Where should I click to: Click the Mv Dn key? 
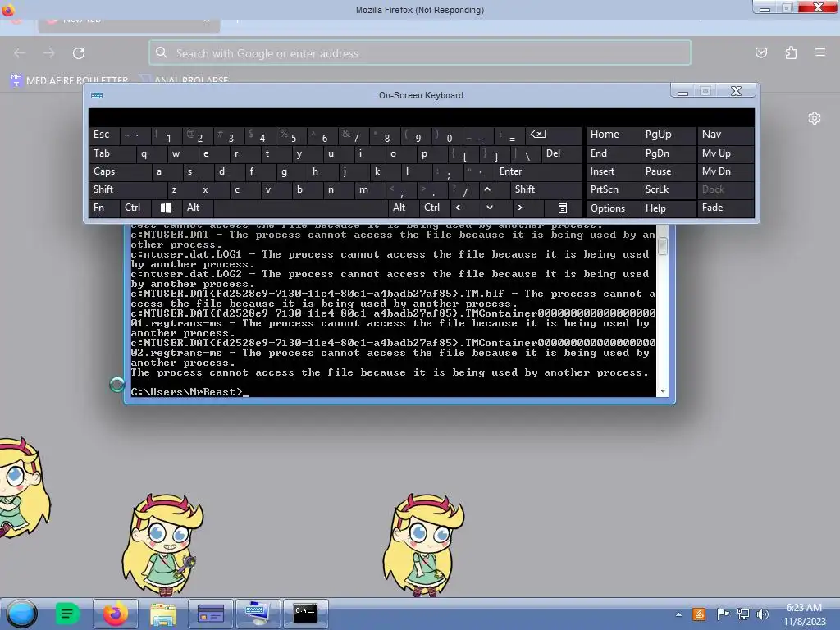(725, 172)
